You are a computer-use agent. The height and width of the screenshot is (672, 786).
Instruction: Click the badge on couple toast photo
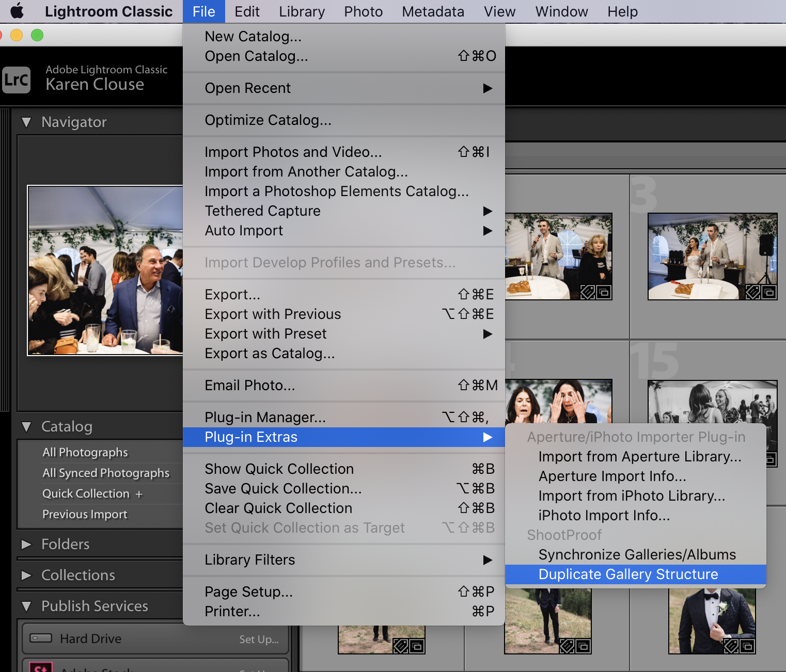[x=753, y=293]
